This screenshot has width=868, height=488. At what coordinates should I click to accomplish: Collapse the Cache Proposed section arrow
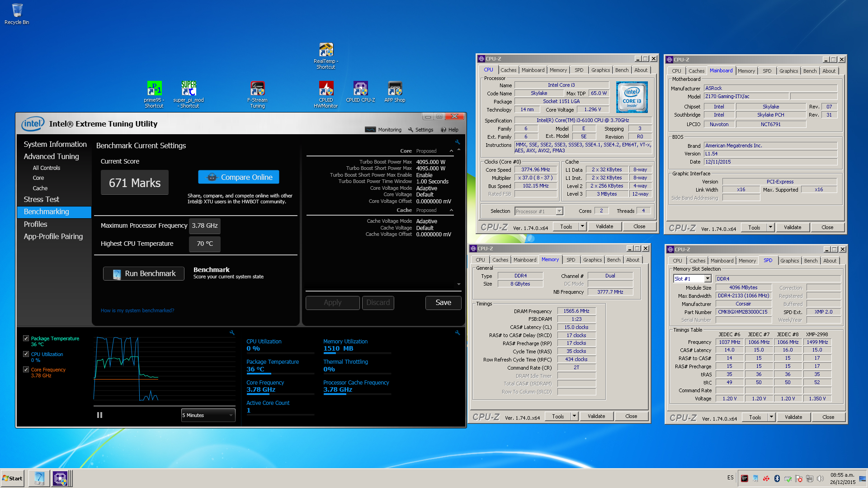(x=451, y=210)
